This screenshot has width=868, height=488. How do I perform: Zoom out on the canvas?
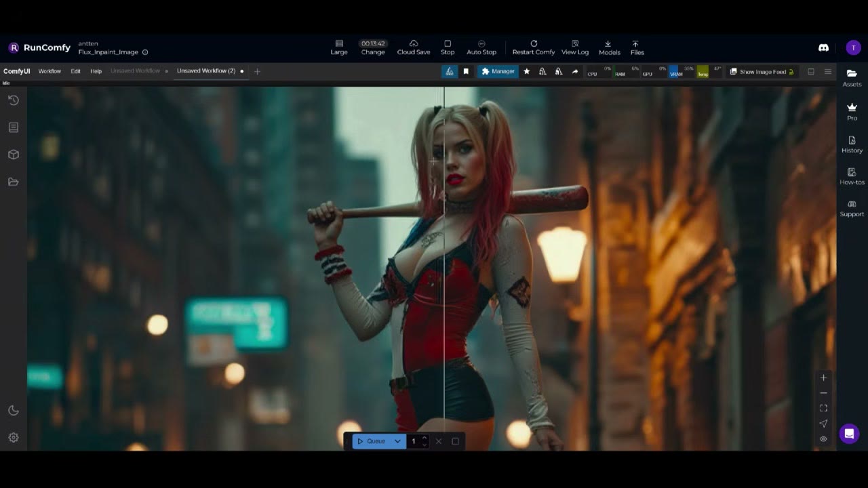[823, 393]
